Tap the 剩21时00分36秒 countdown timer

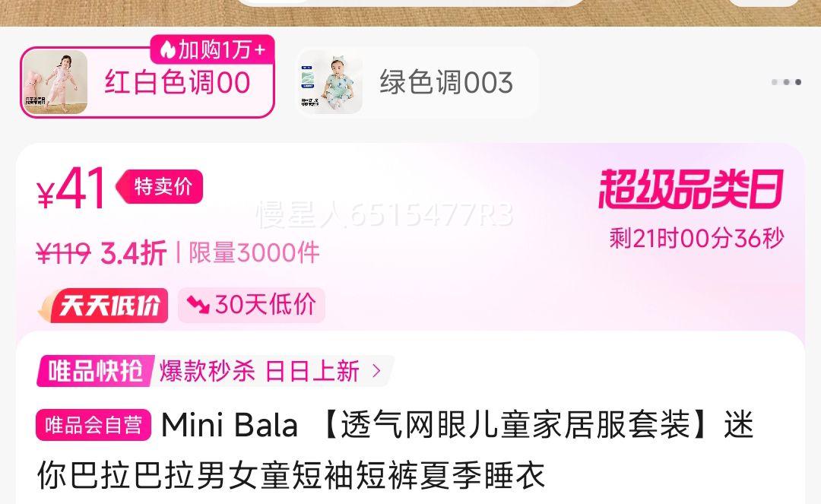point(696,239)
